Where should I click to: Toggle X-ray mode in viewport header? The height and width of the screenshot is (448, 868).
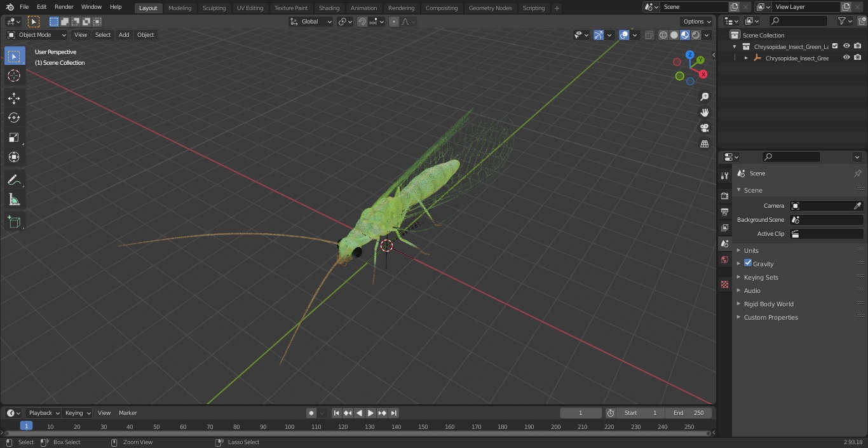click(x=649, y=35)
